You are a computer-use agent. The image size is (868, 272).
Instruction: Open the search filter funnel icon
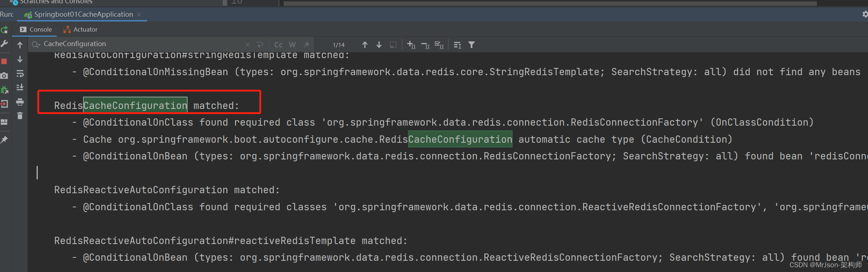(x=472, y=45)
